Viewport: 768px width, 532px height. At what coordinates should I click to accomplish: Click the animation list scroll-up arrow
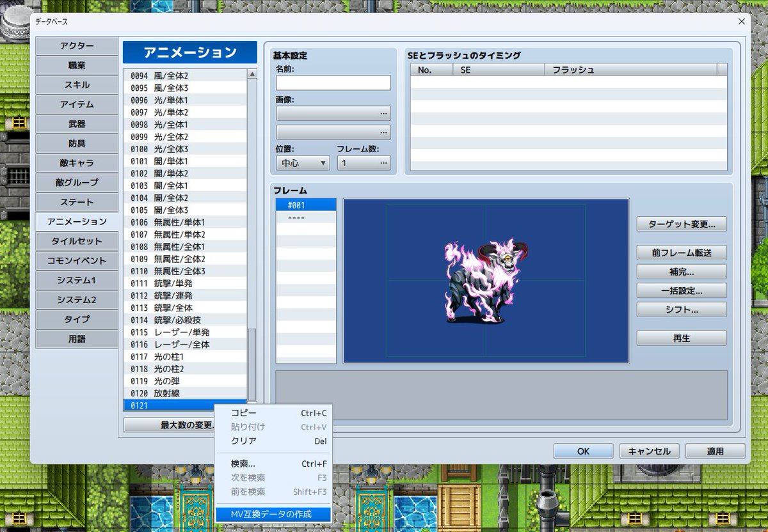[252, 74]
